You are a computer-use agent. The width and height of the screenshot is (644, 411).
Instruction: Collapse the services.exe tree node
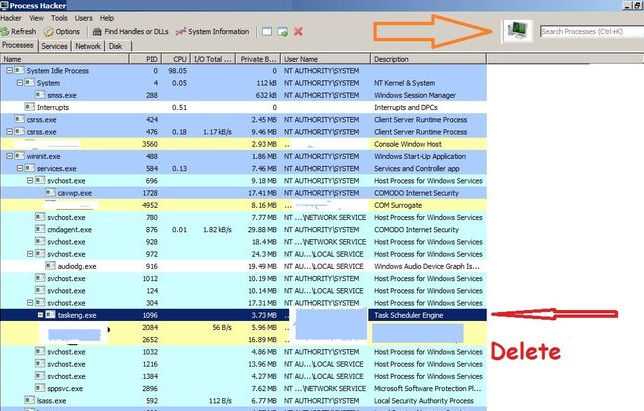19,168
